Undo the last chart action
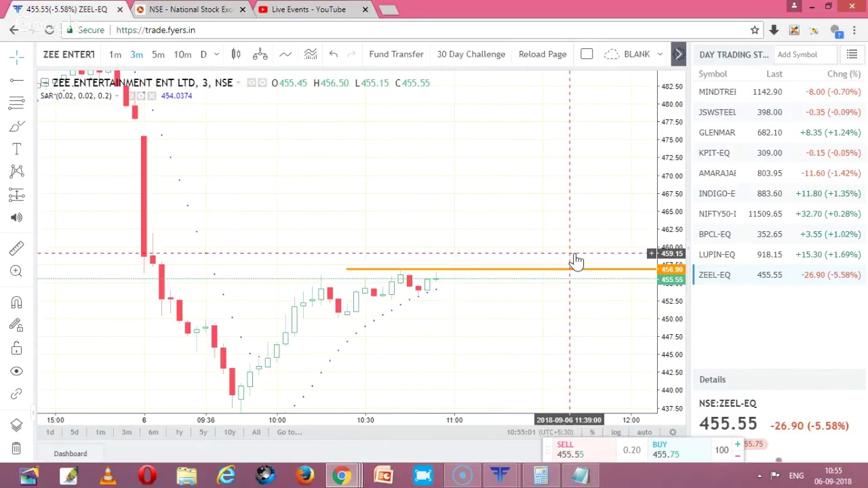Image resolution: width=868 pixels, height=488 pixels. coord(333,54)
